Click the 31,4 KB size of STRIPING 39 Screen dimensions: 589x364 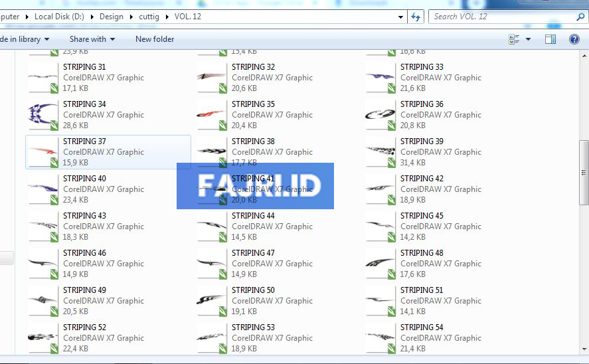click(x=413, y=163)
